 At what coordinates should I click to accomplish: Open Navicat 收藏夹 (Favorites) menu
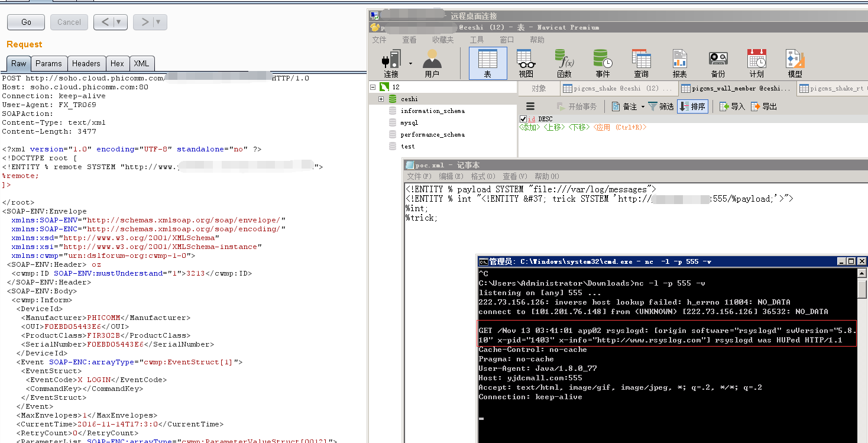point(443,40)
